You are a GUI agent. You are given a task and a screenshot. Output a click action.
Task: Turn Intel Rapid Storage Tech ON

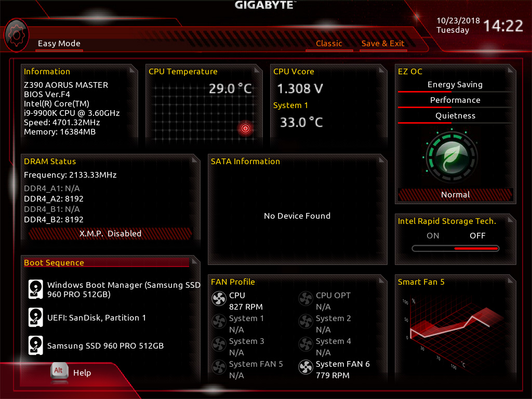point(433,235)
